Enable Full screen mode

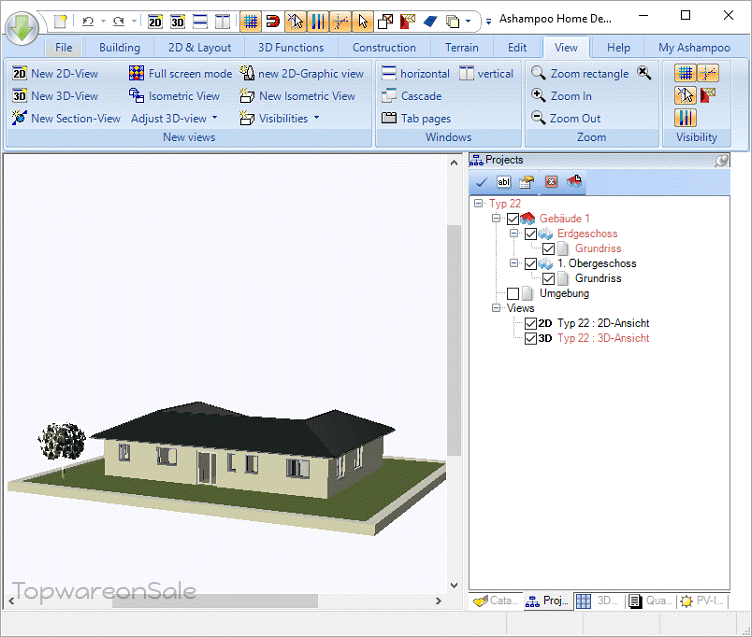click(x=180, y=73)
